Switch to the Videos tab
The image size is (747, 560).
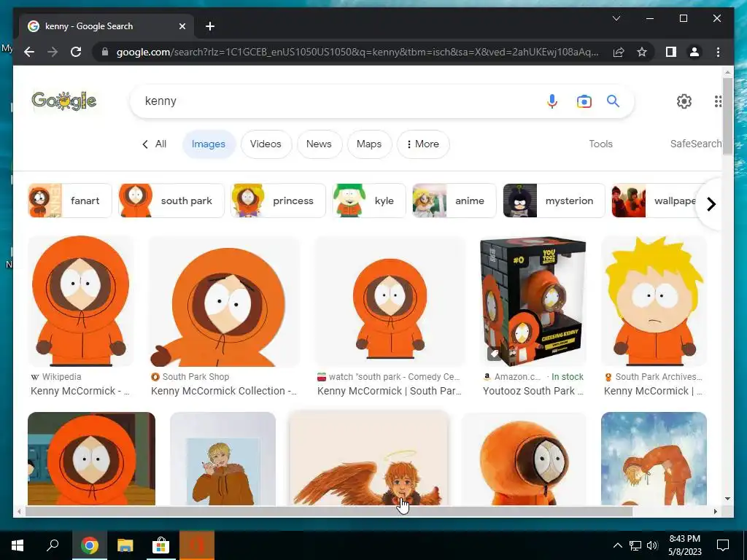(266, 144)
